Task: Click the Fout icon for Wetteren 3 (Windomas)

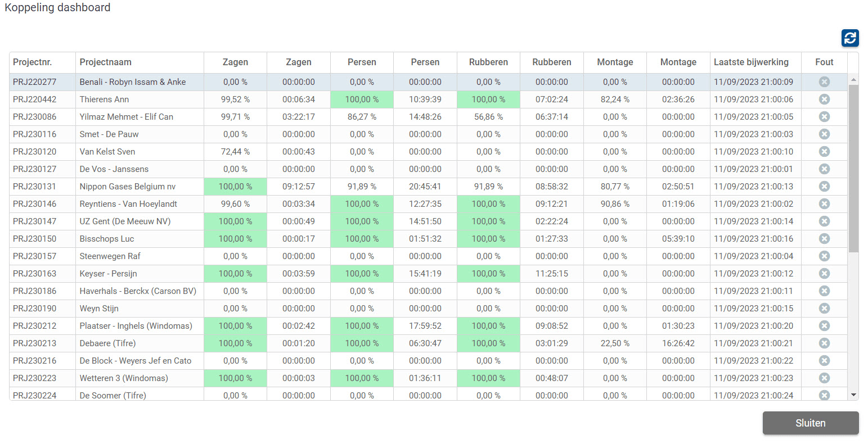Action: click(x=824, y=378)
